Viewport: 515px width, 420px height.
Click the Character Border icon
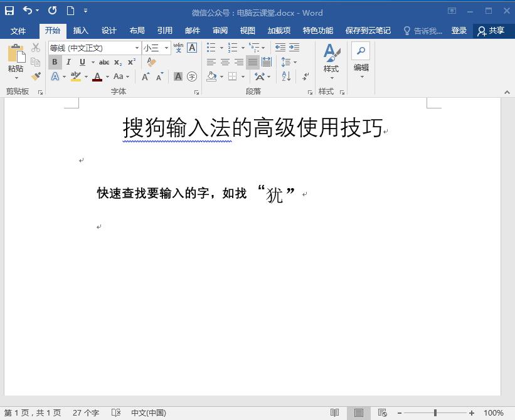click(191, 48)
